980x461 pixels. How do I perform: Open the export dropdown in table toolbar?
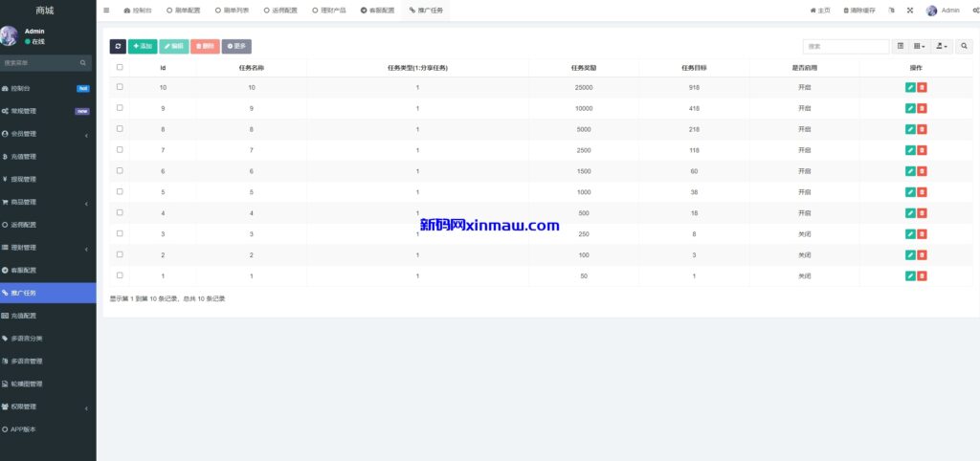(942, 46)
